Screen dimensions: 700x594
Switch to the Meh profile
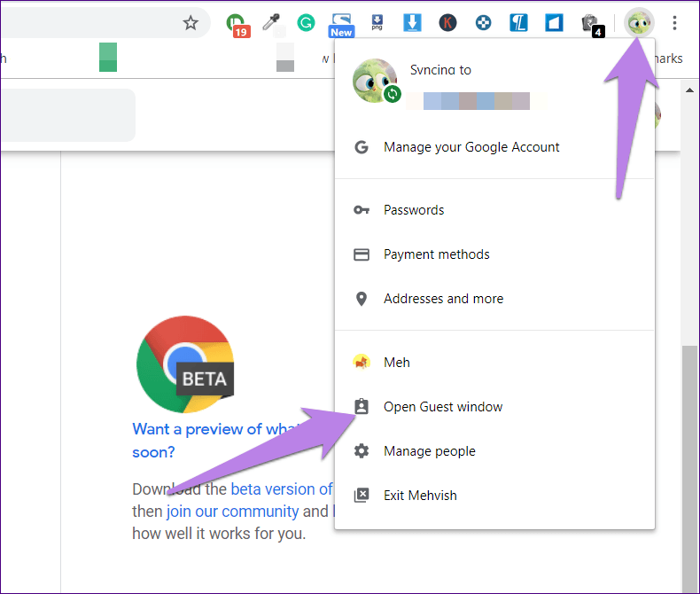(x=396, y=363)
